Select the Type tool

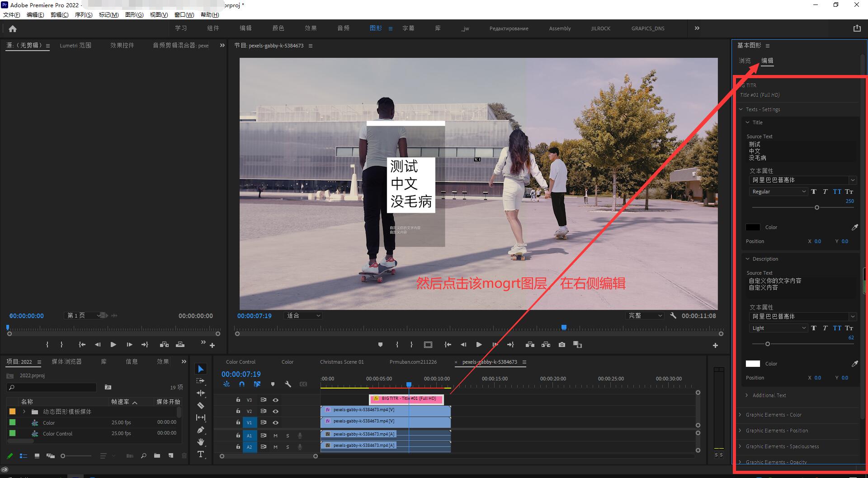pos(201,454)
